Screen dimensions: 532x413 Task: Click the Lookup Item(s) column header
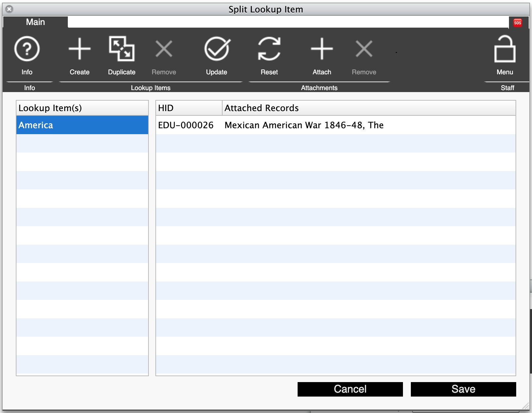pos(82,108)
